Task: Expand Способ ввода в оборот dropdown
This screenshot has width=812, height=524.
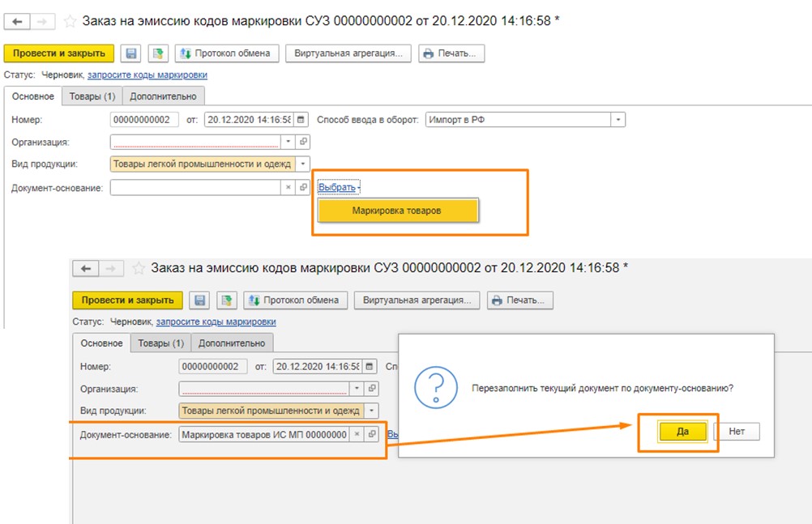Action: (x=618, y=120)
